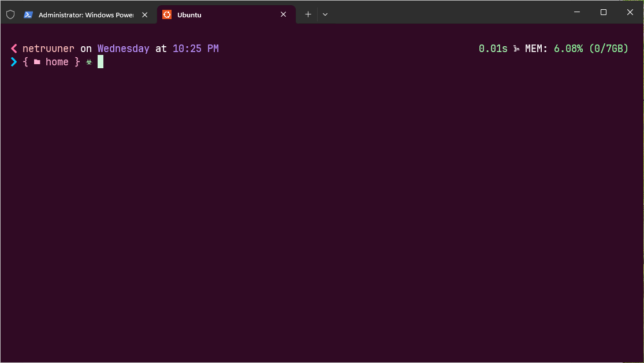The image size is (644, 363).
Task: Click the pink left-chevron prompt icon
Action: click(13, 49)
